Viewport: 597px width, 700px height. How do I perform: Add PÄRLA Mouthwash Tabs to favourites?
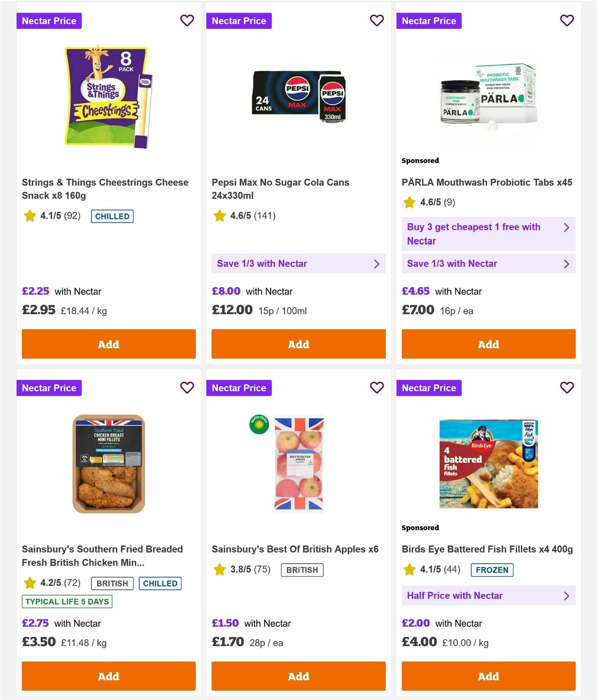click(x=567, y=21)
